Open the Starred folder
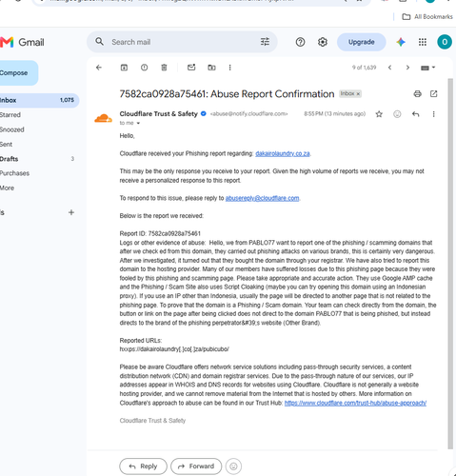Screen dimensions: 456x476 pyautogui.click(x=10, y=115)
